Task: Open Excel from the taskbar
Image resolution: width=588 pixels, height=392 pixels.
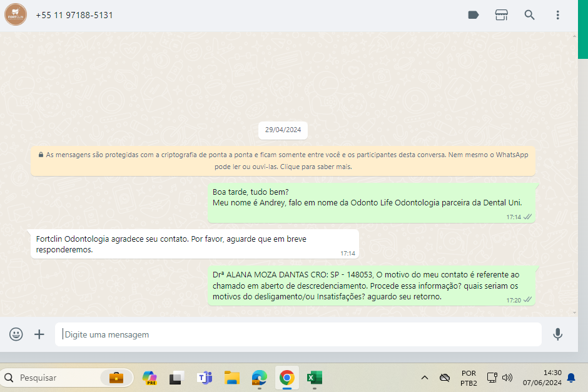Action: [x=314, y=378]
